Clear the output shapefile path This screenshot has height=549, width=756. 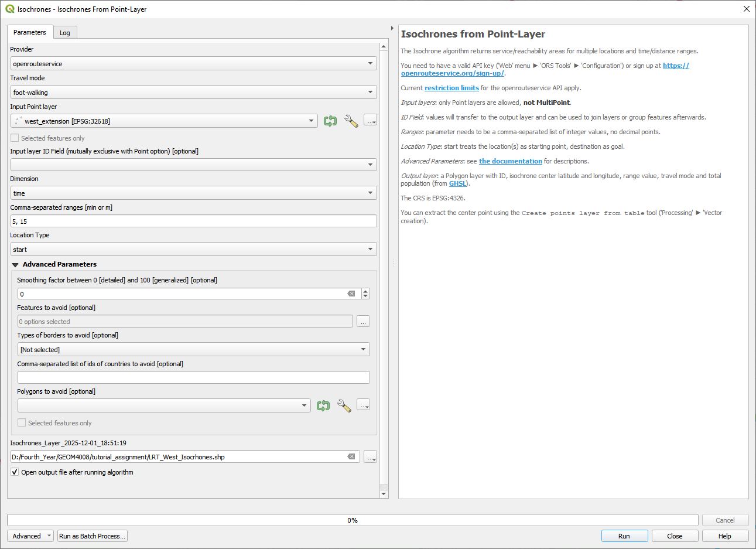[351, 457]
